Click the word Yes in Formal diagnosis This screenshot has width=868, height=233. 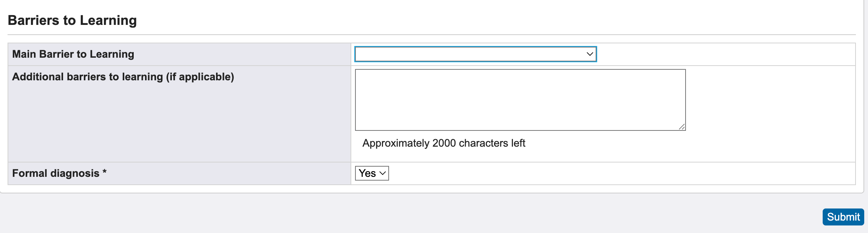tap(367, 173)
